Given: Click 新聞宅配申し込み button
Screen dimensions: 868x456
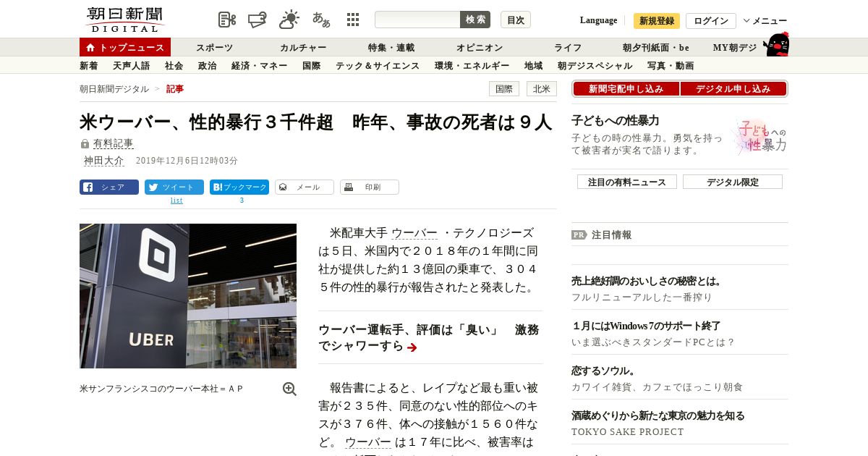Looking at the screenshot, I should (626, 89).
